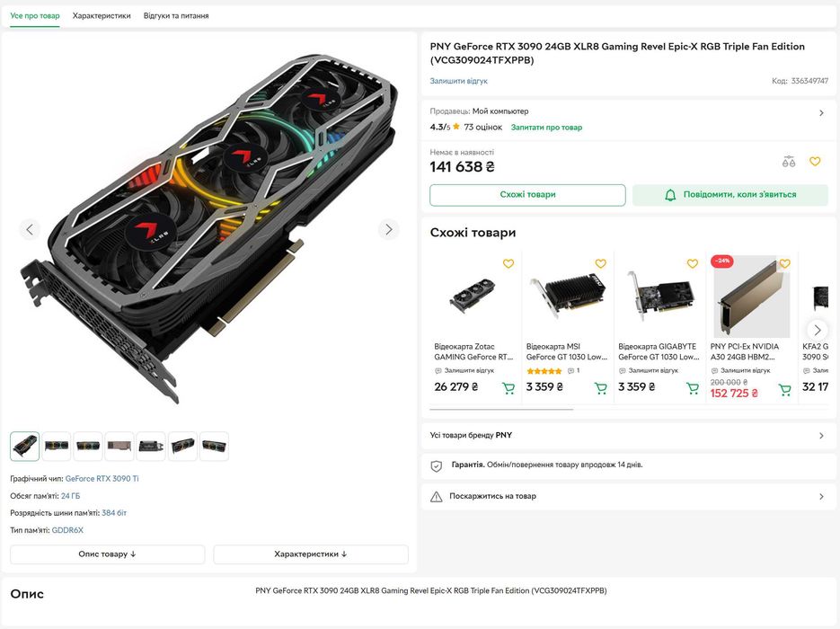Open the 'Відгуки та питання' tab
Screen dimensions: 840x629
tap(176, 16)
